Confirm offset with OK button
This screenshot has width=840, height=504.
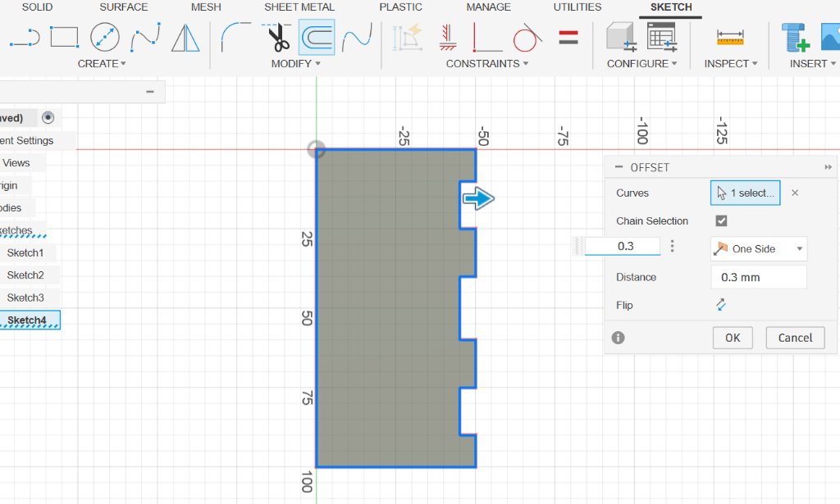click(x=733, y=338)
